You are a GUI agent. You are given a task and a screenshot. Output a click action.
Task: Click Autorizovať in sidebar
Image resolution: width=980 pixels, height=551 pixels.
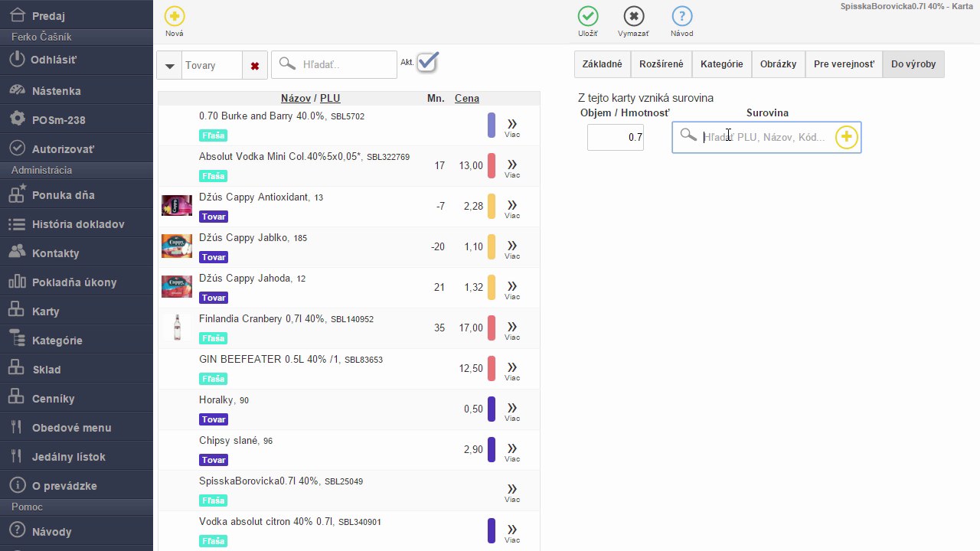click(77, 148)
